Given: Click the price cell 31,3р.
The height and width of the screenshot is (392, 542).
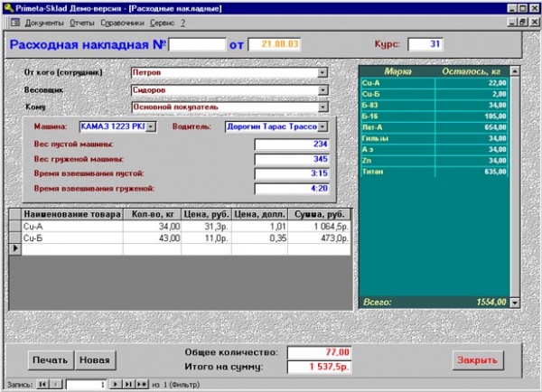Looking at the screenshot, I should [206, 227].
